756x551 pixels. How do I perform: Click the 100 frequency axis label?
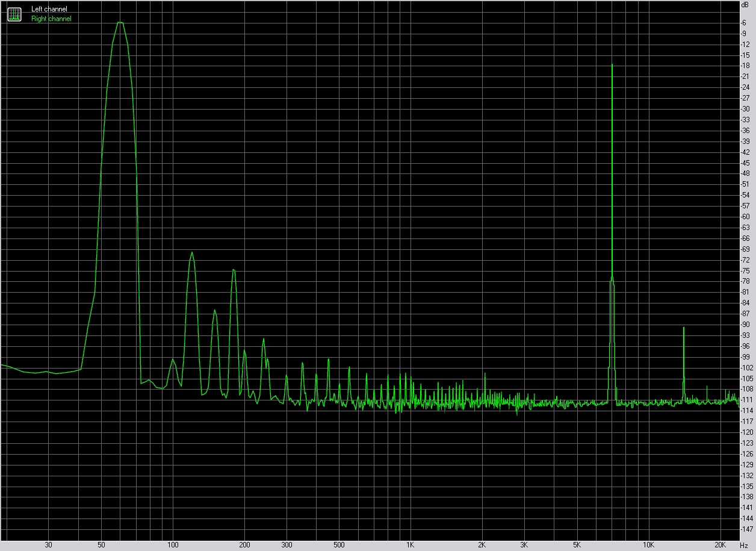pos(173,545)
